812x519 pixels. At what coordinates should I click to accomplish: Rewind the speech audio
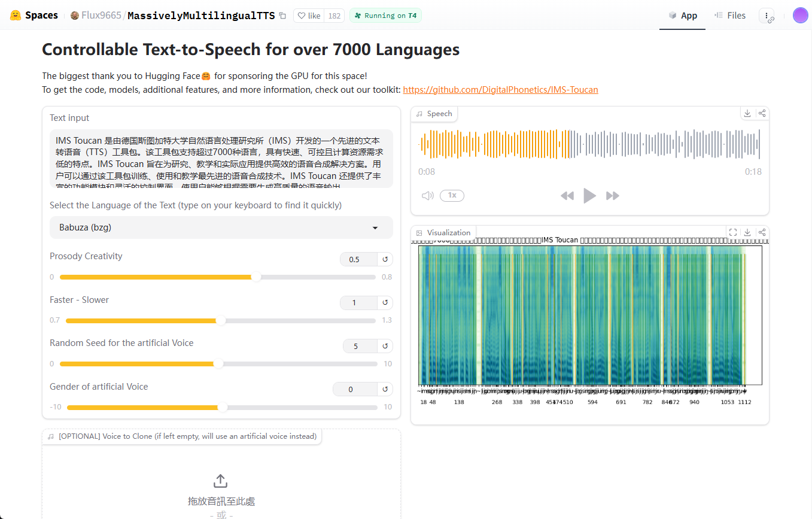(567, 196)
